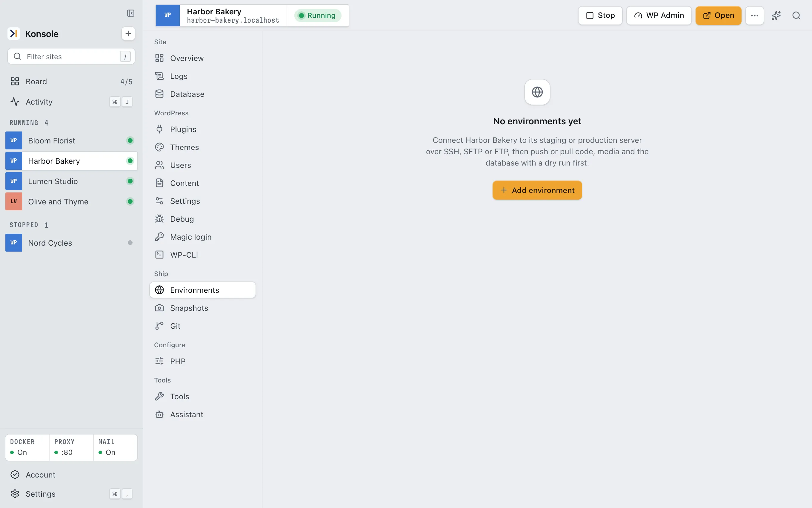
Task: Select the Lumen Studio site
Action: tap(71, 181)
